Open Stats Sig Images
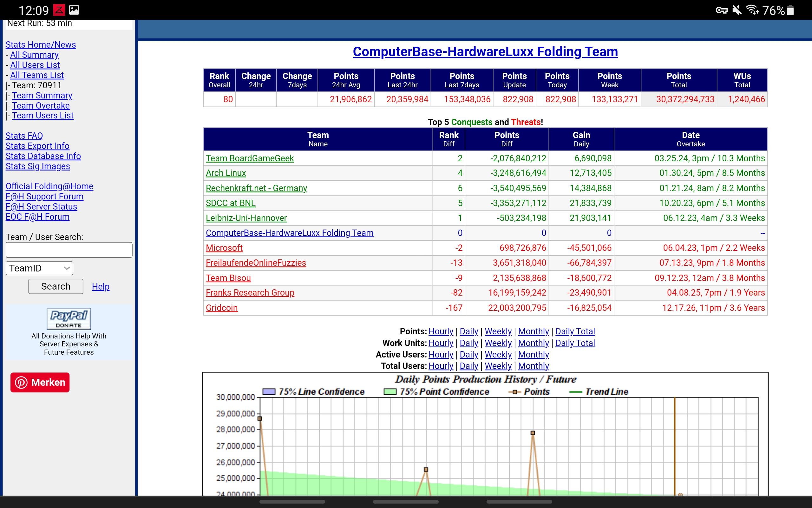Image resolution: width=812 pixels, height=508 pixels. coord(38,166)
